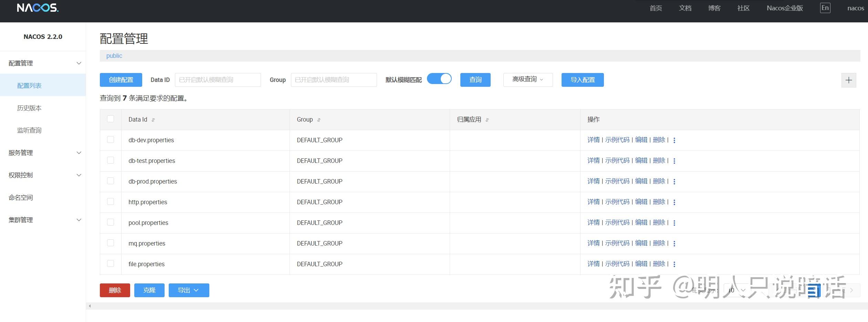Select all configurations via header checkbox
The height and width of the screenshot is (322, 868).
pos(110,119)
